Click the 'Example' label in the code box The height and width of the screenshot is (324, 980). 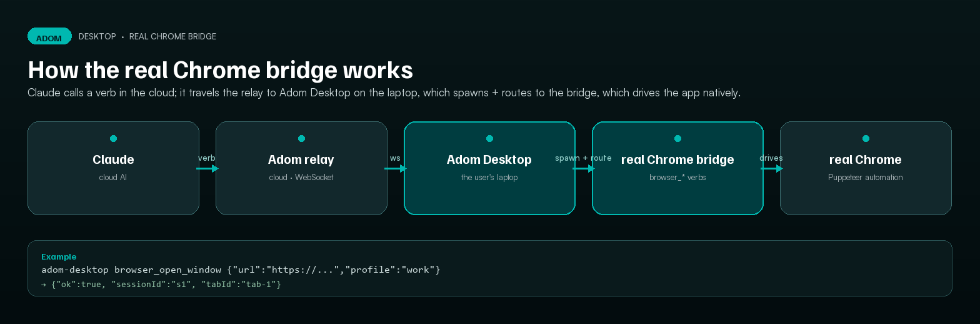59,257
